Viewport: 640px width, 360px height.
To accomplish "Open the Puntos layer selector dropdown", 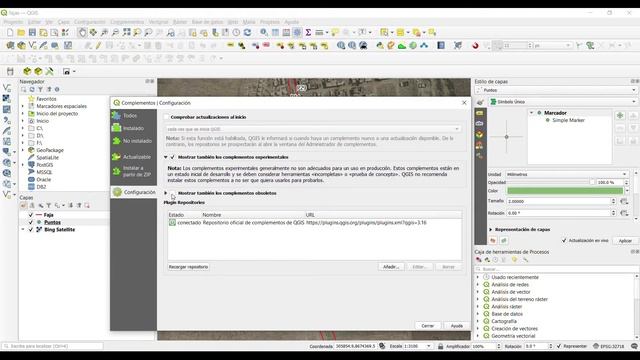I will [556, 90].
